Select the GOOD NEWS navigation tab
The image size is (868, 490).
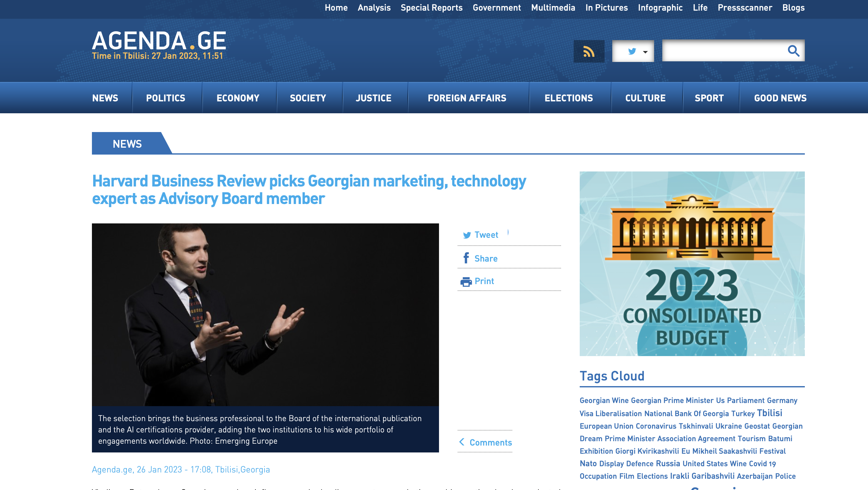780,98
